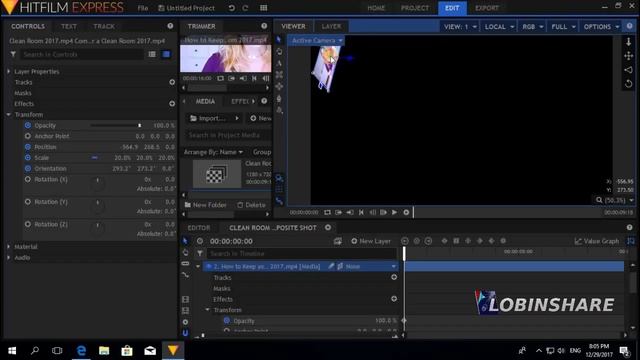
Task: Switch to LAYER tab in viewer
Action: pyautogui.click(x=331, y=26)
